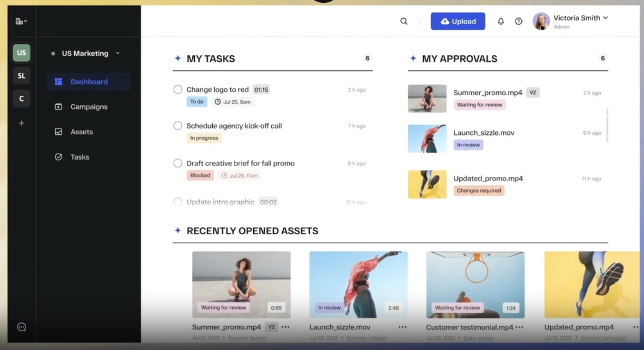Open Assets in the sidebar
The width and height of the screenshot is (644, 350).
click(88, 132)
